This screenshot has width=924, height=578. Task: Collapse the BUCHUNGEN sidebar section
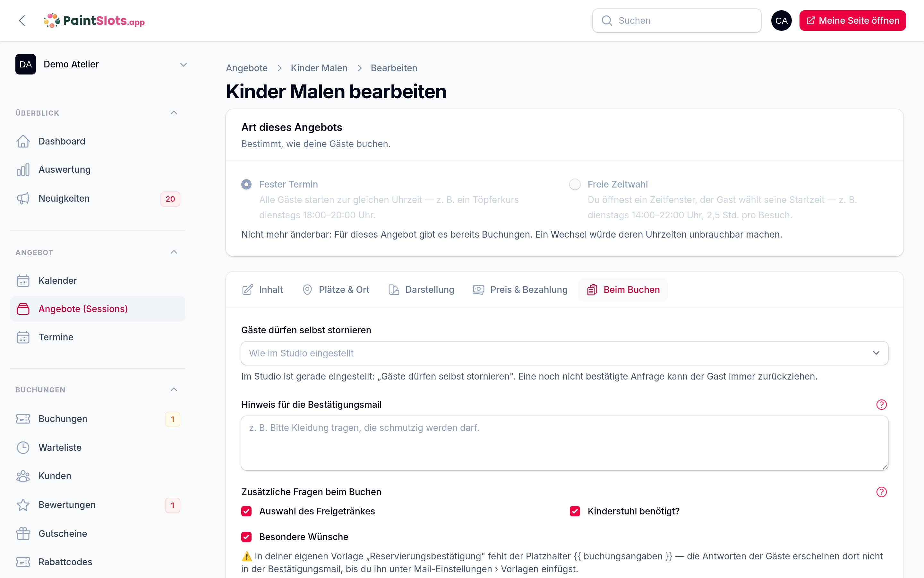(x=174, y=390)
